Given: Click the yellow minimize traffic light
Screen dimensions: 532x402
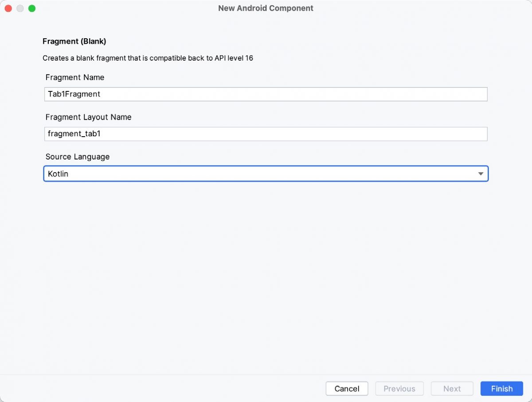Looking at the screenshot, I should tap(20, 8).
